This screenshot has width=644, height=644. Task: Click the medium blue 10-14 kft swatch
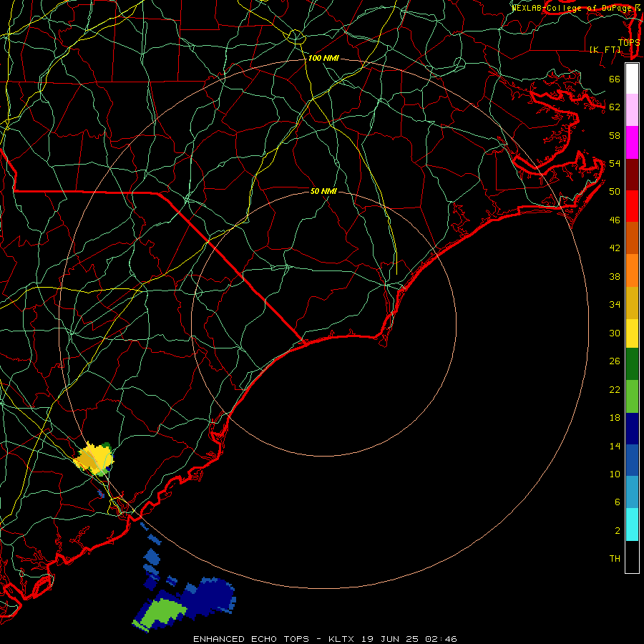(632, 460)
